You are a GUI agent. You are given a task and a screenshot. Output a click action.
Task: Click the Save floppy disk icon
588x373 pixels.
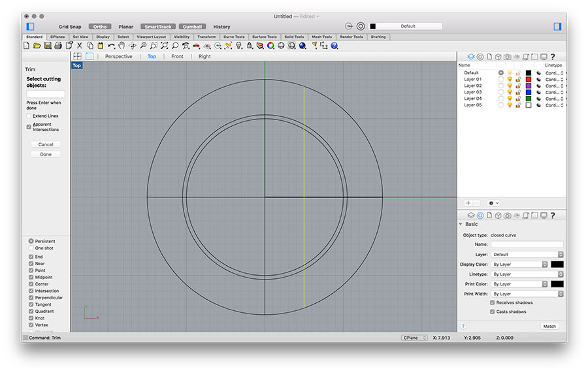[48, 46]
